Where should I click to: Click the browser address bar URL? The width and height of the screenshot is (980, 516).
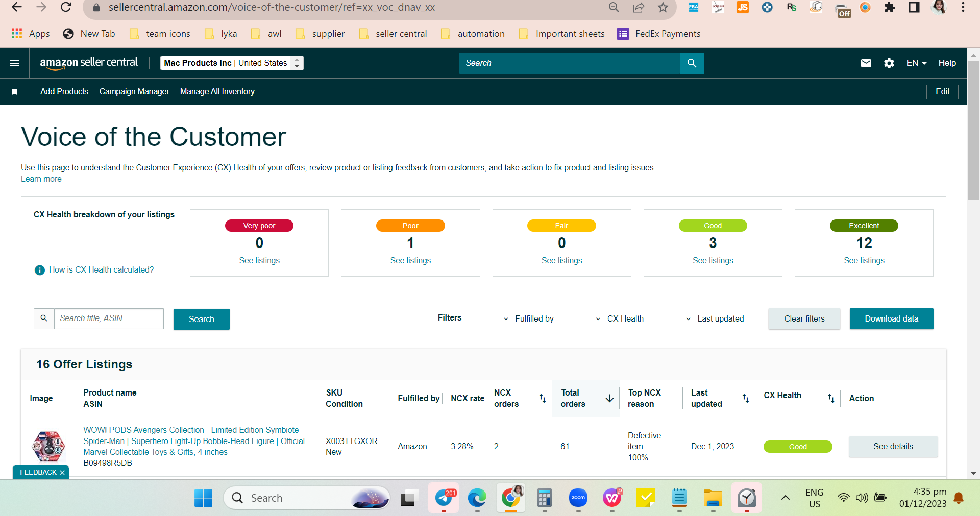pyautogui.click(x=272, y=8)
